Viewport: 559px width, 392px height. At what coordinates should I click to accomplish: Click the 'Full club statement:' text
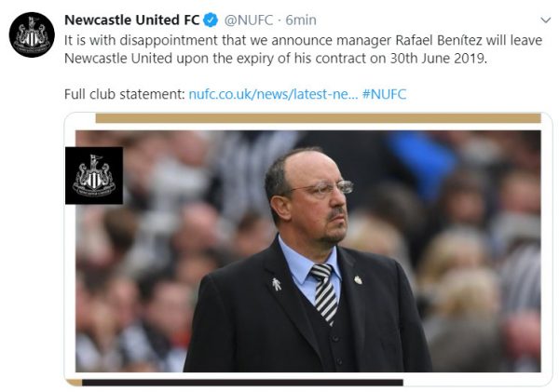click(x=125, y=94)
